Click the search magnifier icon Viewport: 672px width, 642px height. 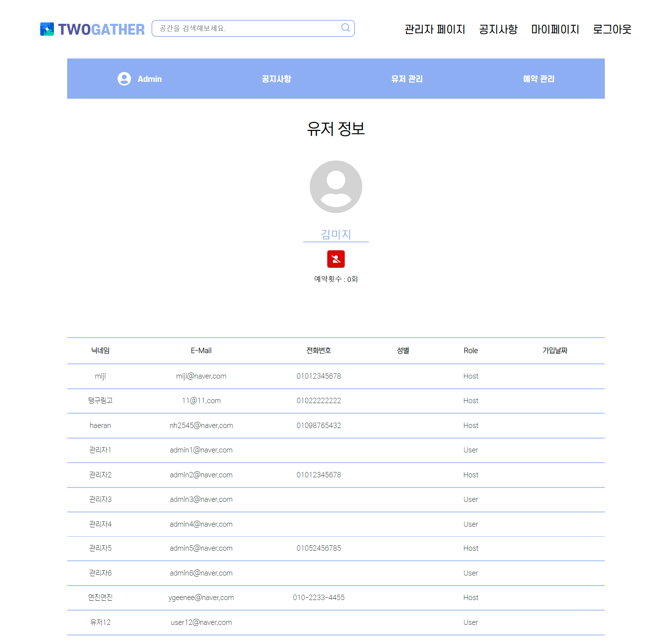pos(345,28)
